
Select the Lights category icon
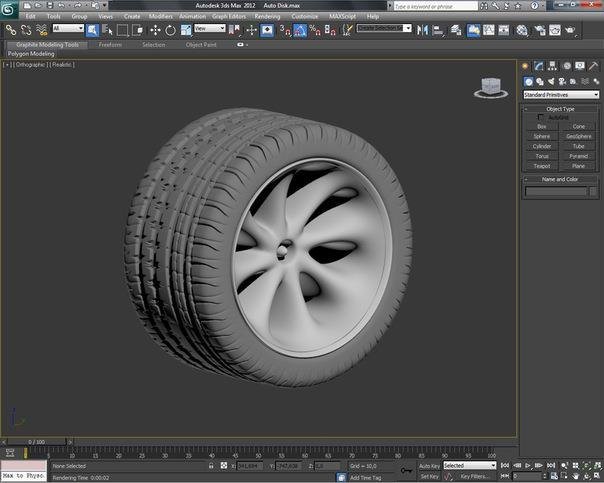[551, 81]
